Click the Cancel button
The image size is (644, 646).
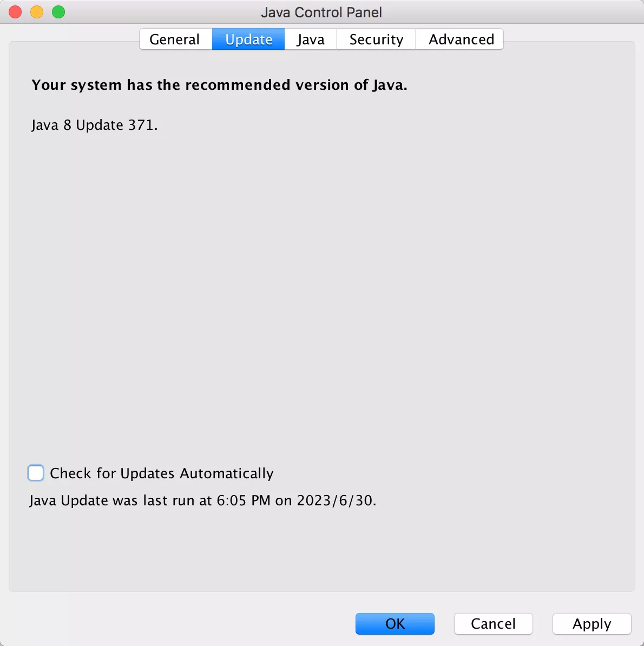click(493, 624)
